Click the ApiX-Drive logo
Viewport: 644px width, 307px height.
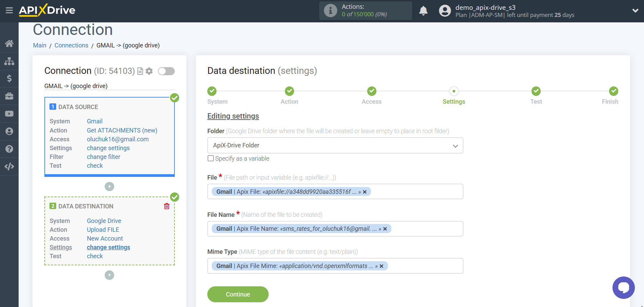(47, 10)
